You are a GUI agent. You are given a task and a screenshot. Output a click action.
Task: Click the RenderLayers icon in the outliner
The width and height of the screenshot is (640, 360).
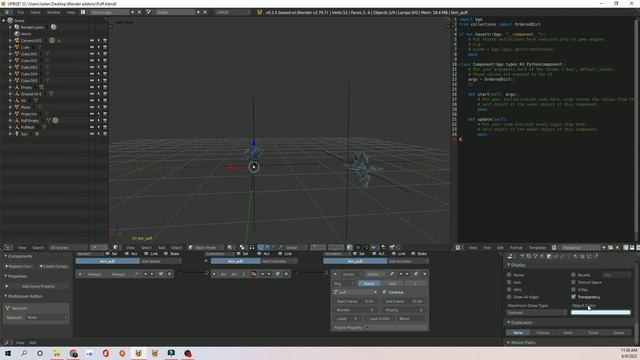[x=17, y=27]
